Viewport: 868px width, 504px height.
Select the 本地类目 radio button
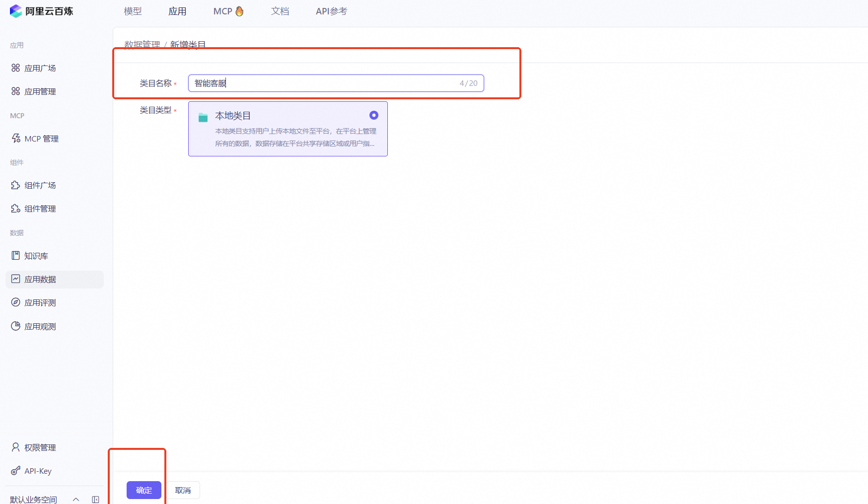(374, 115)
